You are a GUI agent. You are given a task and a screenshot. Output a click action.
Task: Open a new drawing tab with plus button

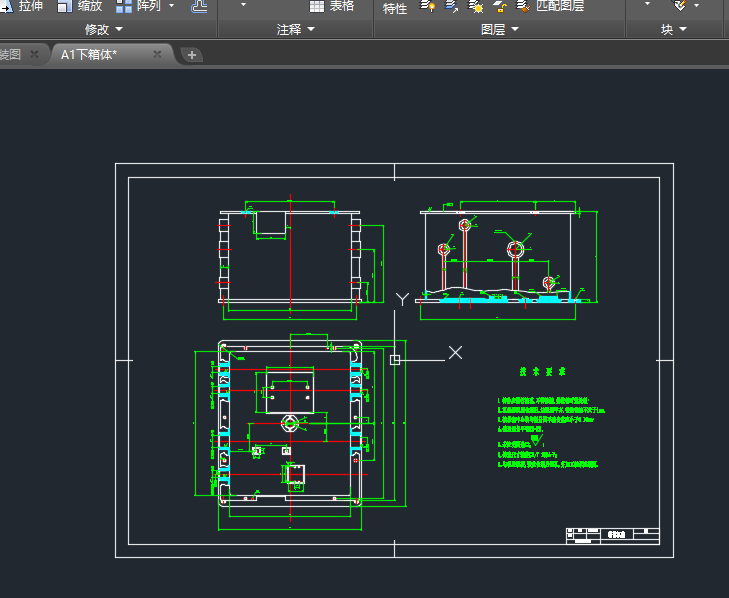(x=192, y=55)
